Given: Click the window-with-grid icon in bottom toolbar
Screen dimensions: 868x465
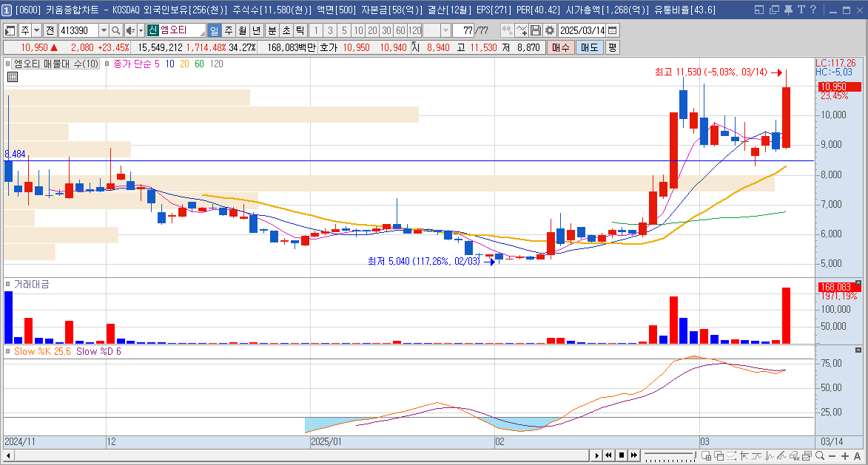Looking at the screenshot, I should point(707,455).
